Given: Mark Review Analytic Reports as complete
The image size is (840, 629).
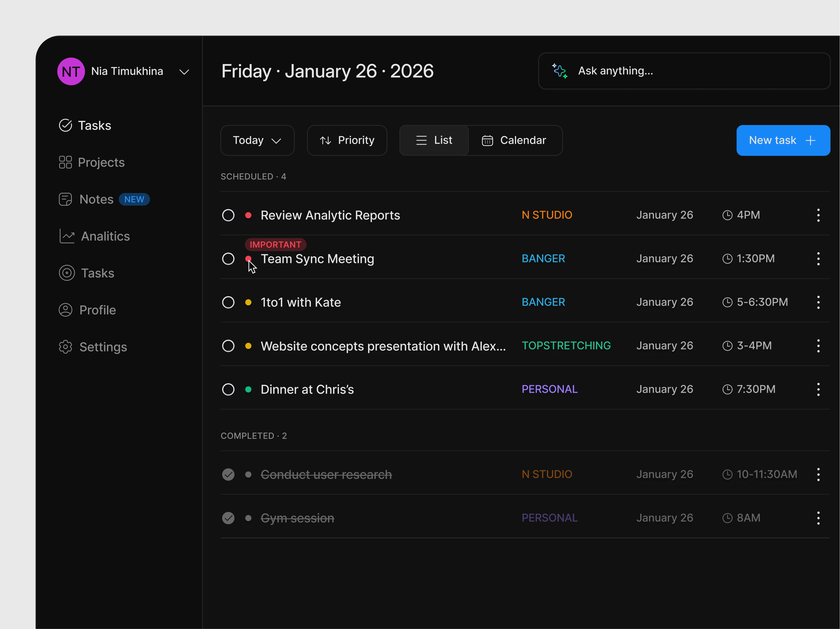Looking at the screenshot, I should (228, 215).
